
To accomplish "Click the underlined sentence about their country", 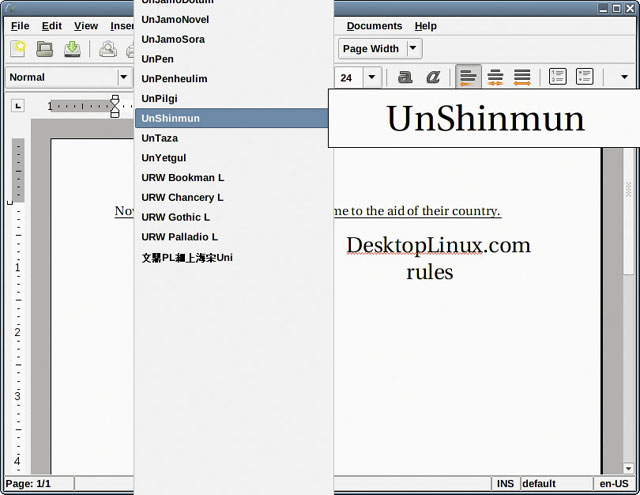I will click(x=417, y=211).
